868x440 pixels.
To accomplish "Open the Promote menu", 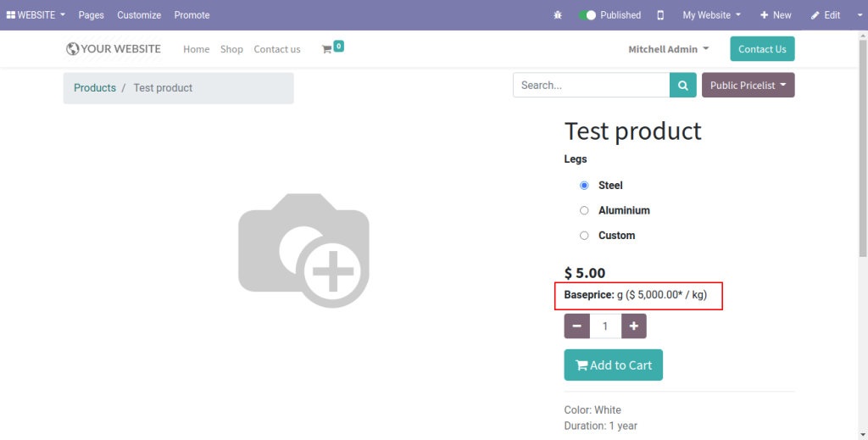I will point(192,15).
